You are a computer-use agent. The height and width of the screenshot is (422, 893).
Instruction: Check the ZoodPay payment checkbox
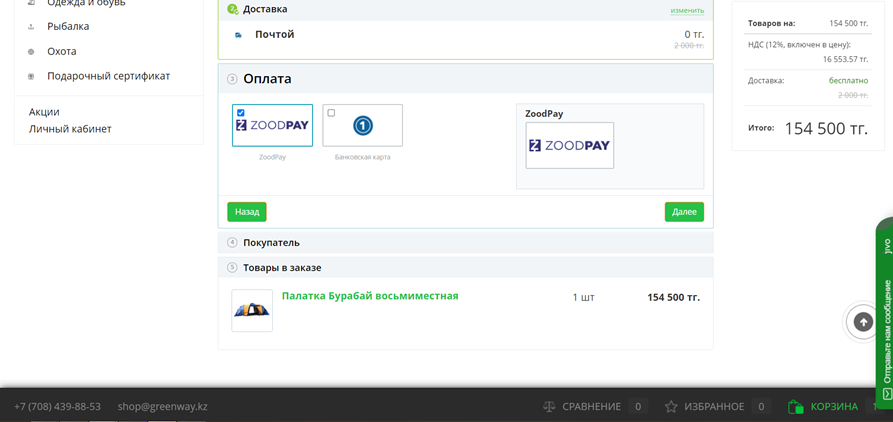tap(241, 113)
